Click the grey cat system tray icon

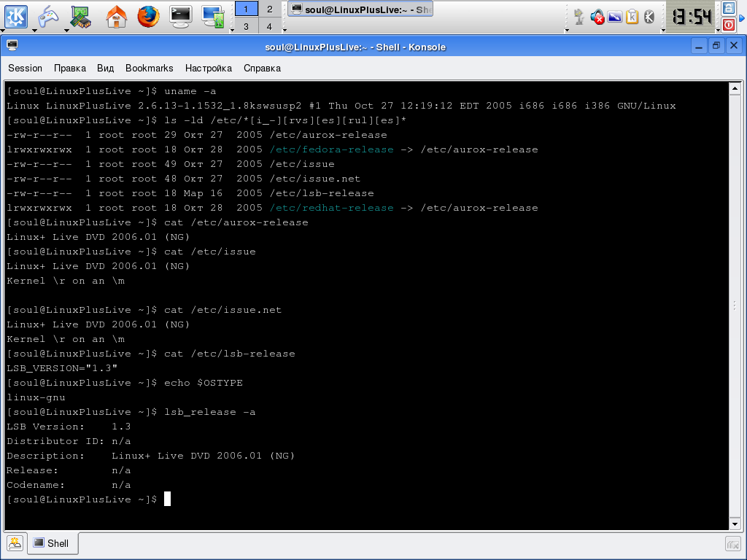[x=578, y=17]
